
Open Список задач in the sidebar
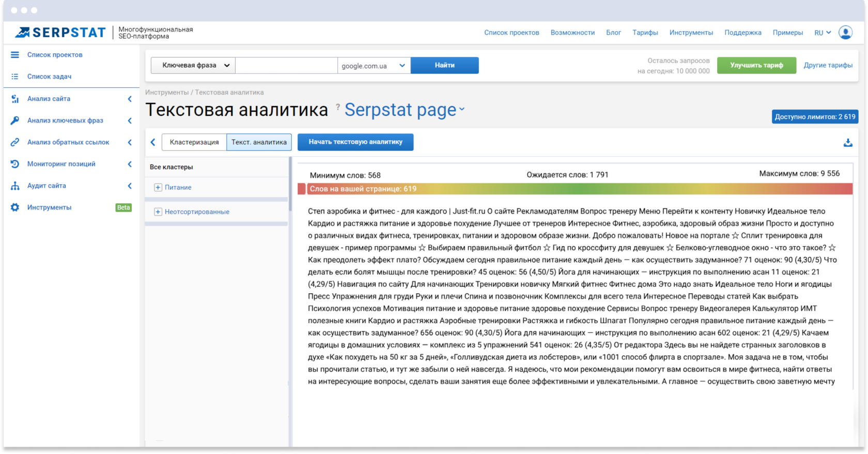pos(49,77)
